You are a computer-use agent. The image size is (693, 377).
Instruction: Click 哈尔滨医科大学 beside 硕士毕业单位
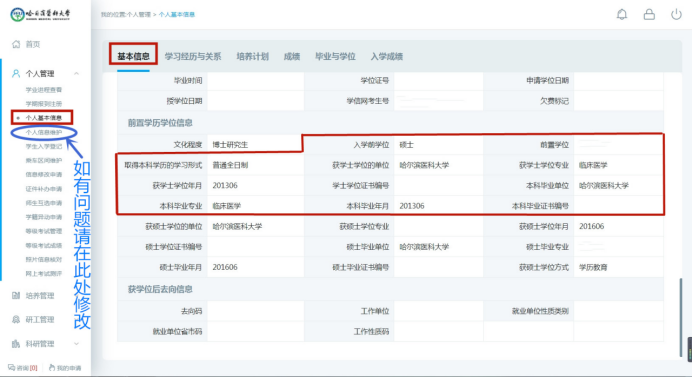pyautogui.click(x=424, y=247)
